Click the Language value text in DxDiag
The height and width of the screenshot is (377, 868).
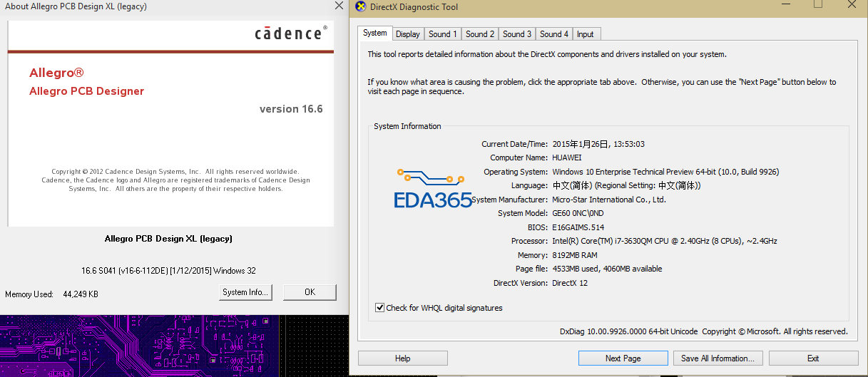point(626,185)
